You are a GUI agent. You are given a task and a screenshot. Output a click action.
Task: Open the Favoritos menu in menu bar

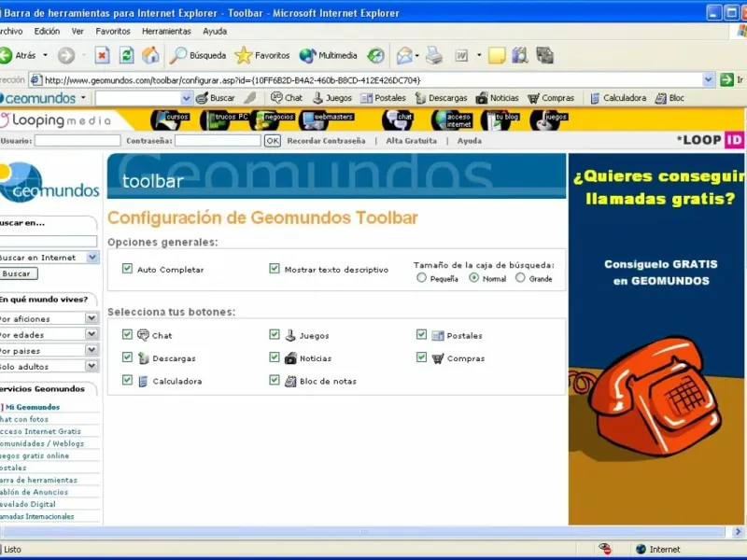click(x=113, y=32)
